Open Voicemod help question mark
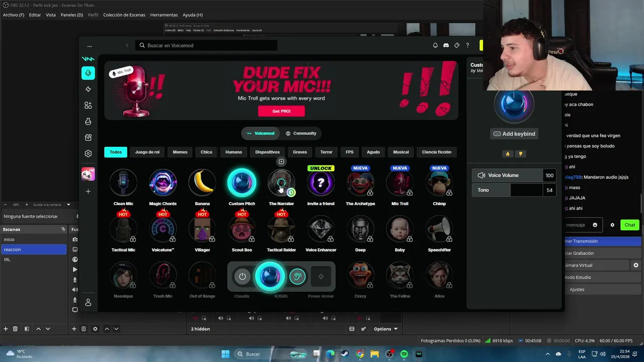This screenshot has width=644, height=362. click(x=467, y=45)
